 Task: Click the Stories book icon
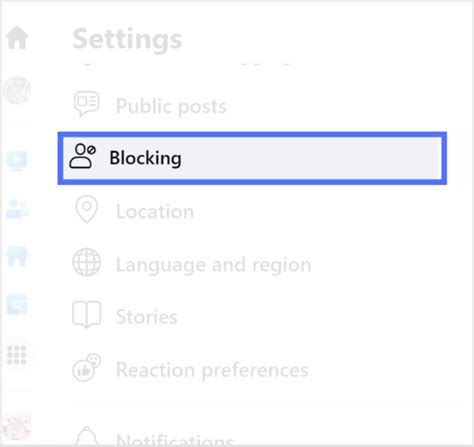[87, 314]
